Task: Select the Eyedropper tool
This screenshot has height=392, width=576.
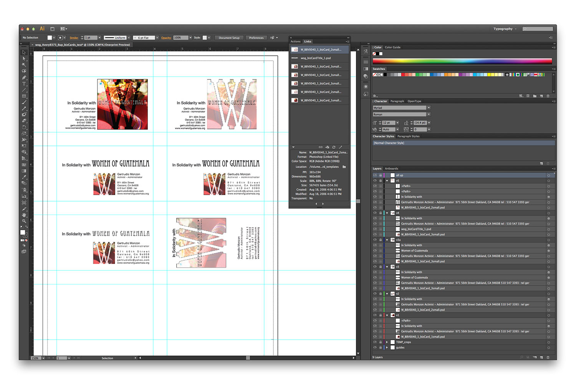Action: (24, 177)
